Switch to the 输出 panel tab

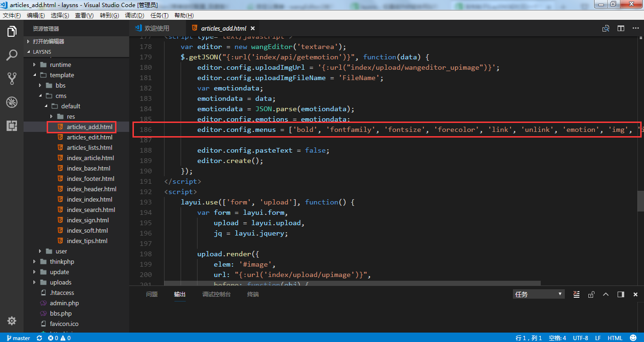click(180, 294)
